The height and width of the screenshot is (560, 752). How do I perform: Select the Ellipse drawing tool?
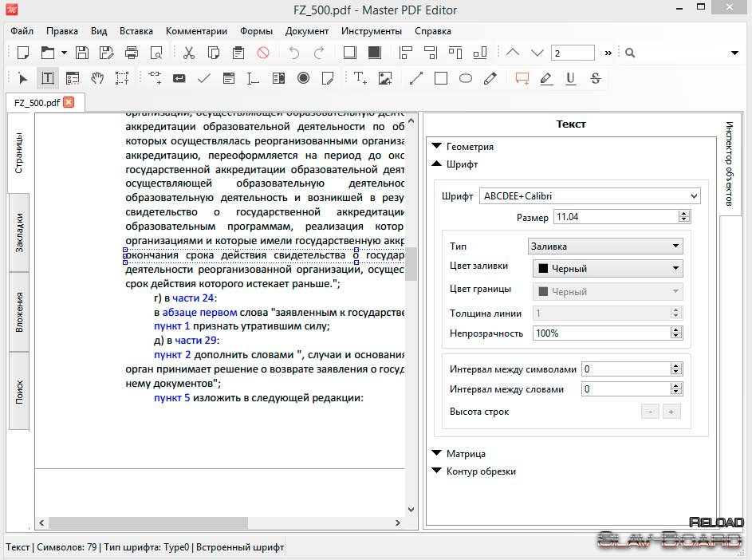(x=465, y=78)
